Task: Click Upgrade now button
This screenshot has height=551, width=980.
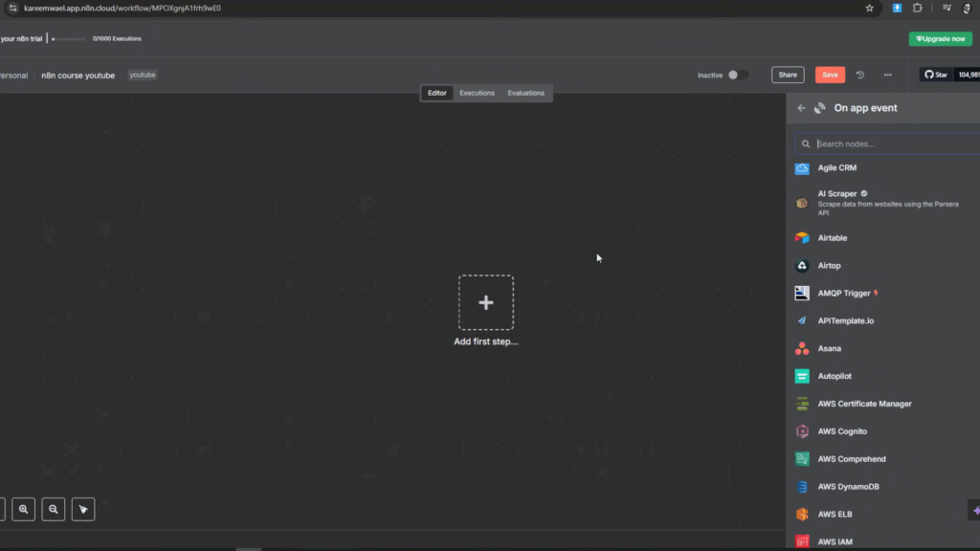Action: tap(940, 38)
